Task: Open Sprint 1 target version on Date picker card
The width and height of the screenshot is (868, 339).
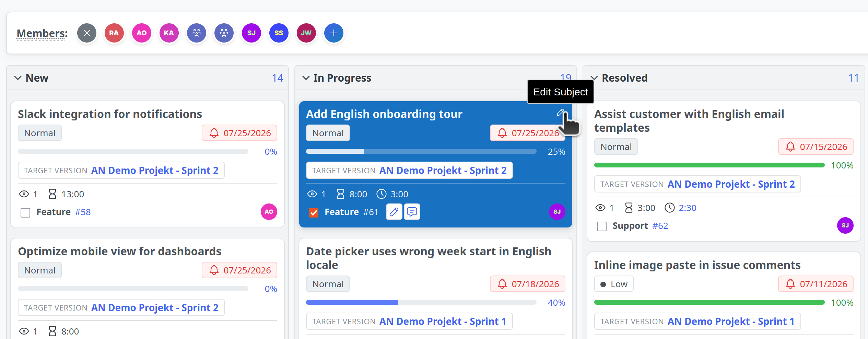Action: click(x=443, y=322)
